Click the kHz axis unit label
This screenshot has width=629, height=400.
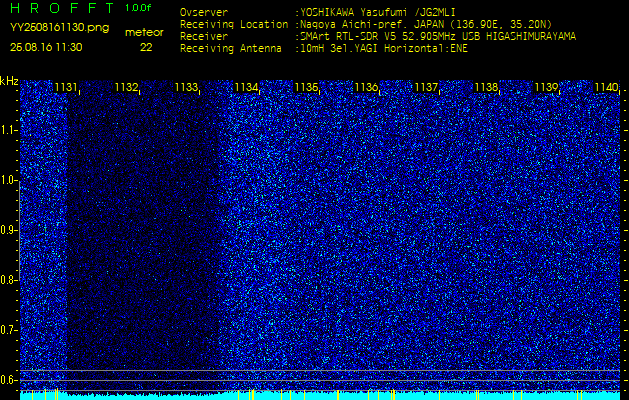(x=9, y=81)
